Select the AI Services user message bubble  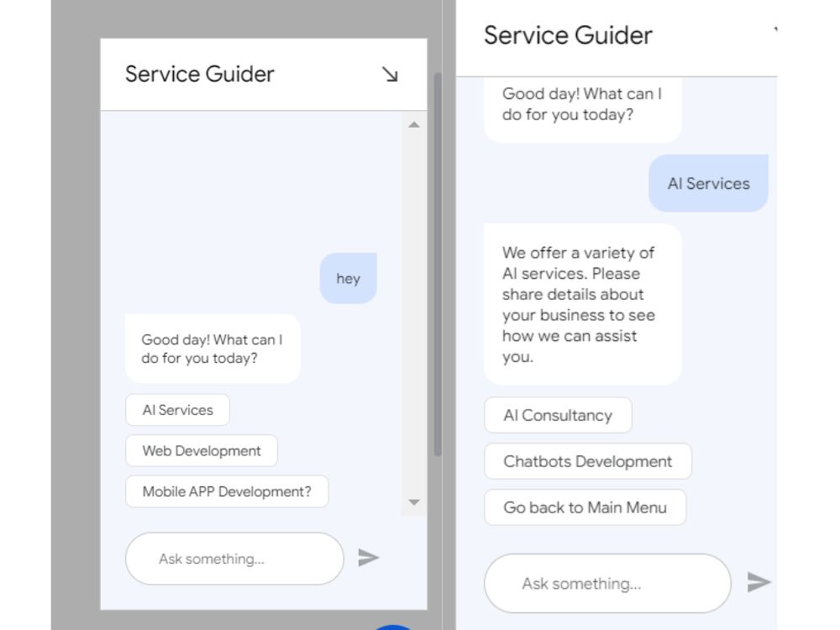[708, 183]
